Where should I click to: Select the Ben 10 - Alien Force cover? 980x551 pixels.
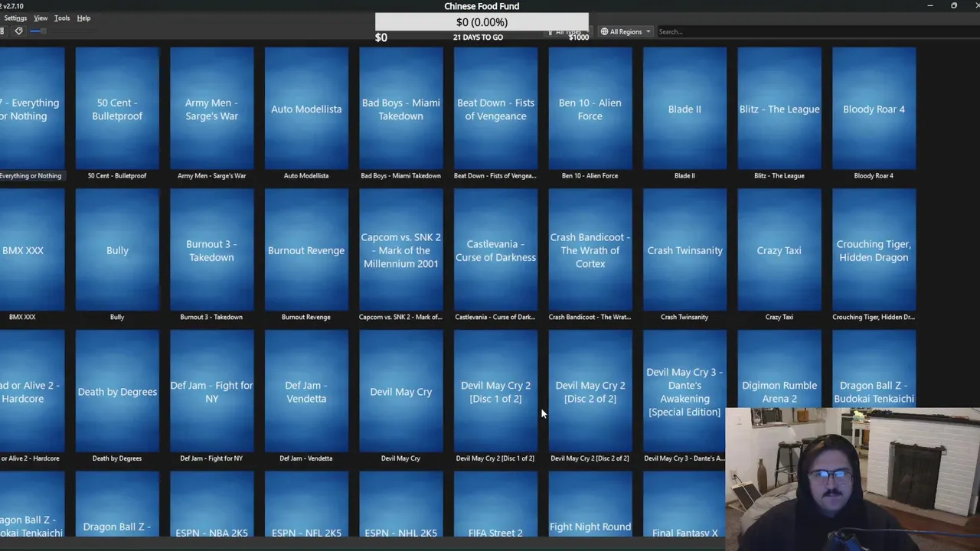[x=590, y=109]
